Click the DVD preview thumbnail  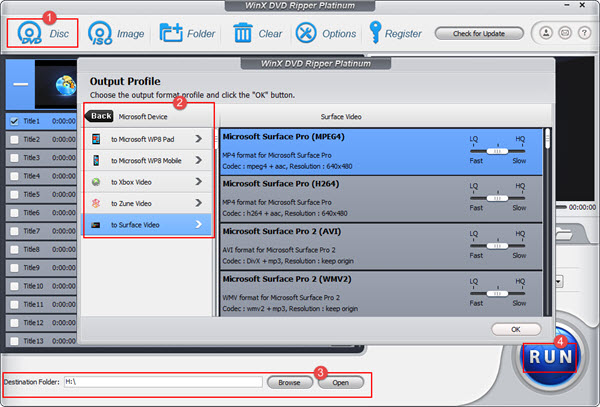(x=56, y=84)
